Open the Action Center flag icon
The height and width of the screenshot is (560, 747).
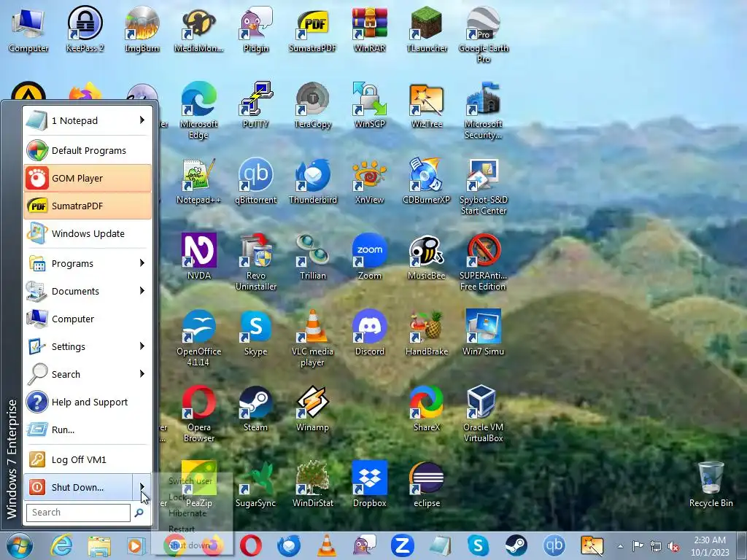coord(638,545)
